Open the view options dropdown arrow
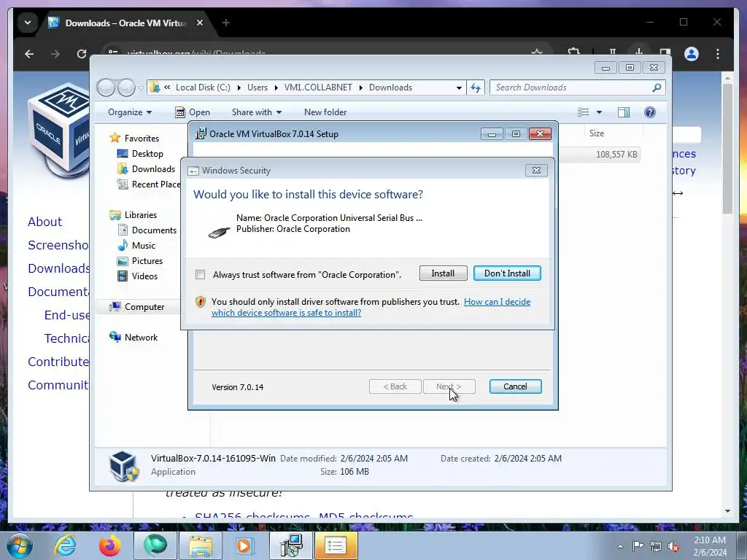Image resolution: width=747 pixels, height=560 pixels. (600, 112)
